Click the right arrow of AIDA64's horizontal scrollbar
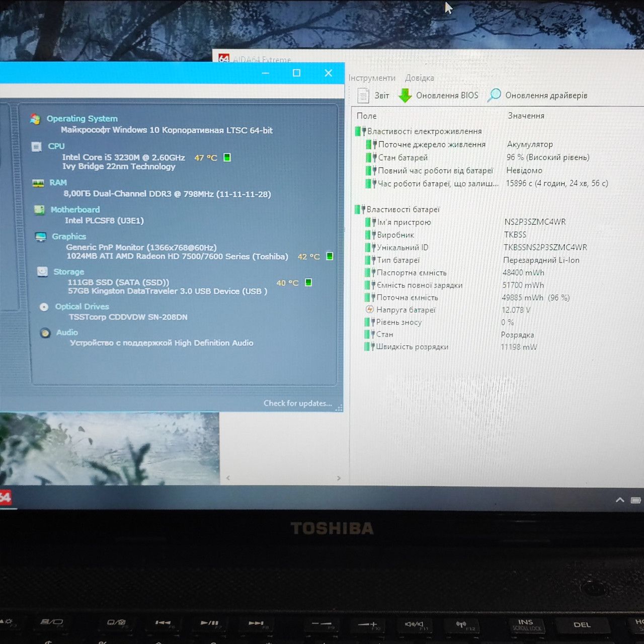This screenshot has width=644, height=644. 339,478
